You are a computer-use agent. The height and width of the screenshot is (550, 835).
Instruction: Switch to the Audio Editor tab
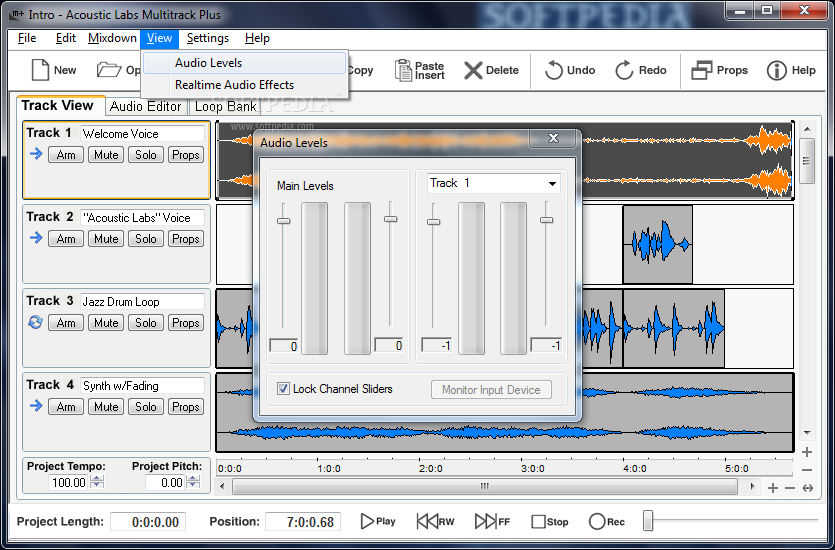point(146,106)
